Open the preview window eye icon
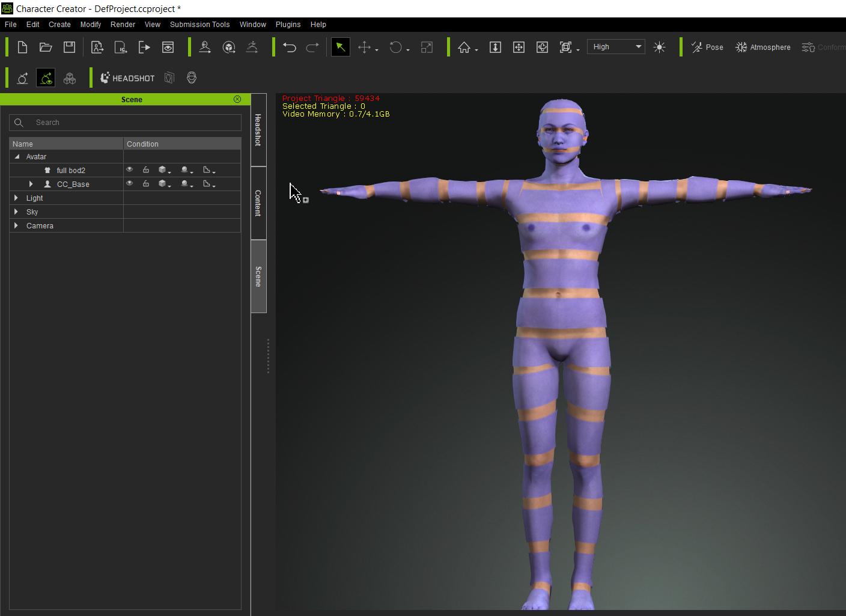The image size is (846, 616). [168, 47]
